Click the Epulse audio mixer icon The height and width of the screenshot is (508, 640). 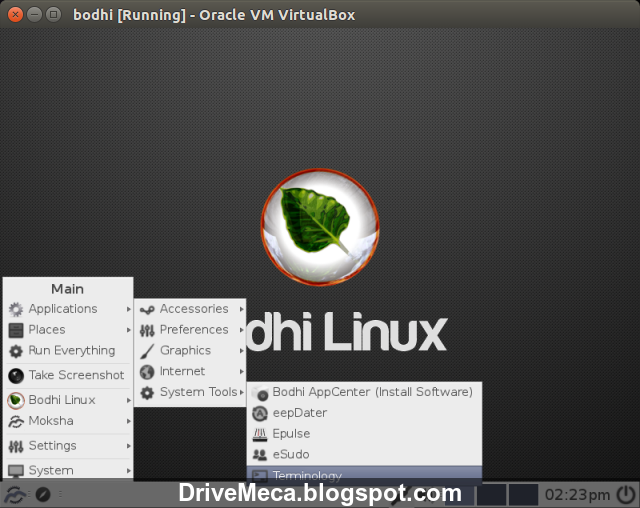tap(260, 435)
